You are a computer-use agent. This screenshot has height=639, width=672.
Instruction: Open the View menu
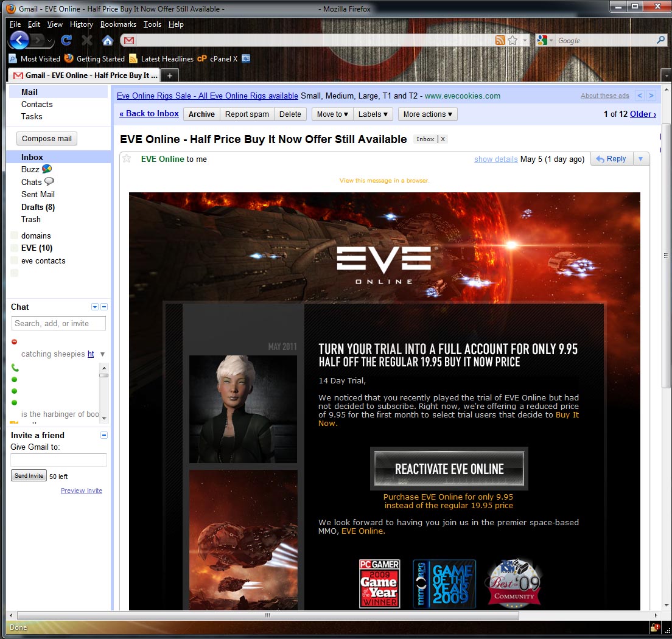click(55, 24)
